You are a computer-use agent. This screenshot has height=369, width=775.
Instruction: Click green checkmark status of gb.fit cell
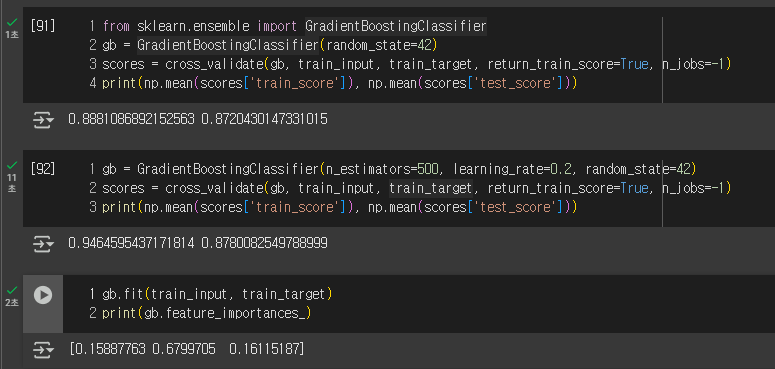[x=12, y=290]
